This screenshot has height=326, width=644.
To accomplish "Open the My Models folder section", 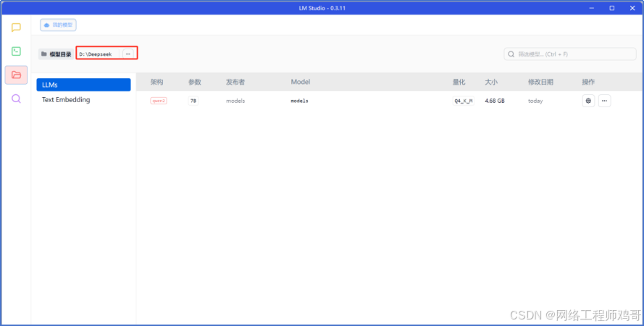I will [x=16, y=75].
